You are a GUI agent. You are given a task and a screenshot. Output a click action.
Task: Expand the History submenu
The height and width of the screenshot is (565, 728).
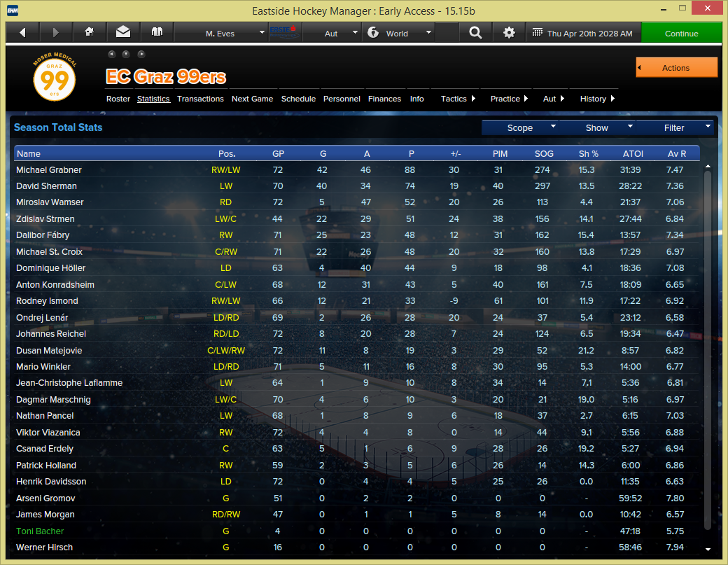(597, 99)
